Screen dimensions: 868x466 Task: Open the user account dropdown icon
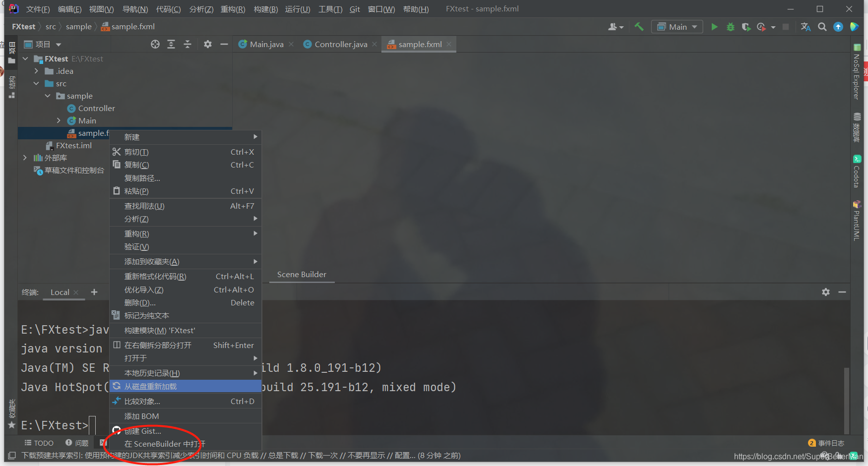616,27
